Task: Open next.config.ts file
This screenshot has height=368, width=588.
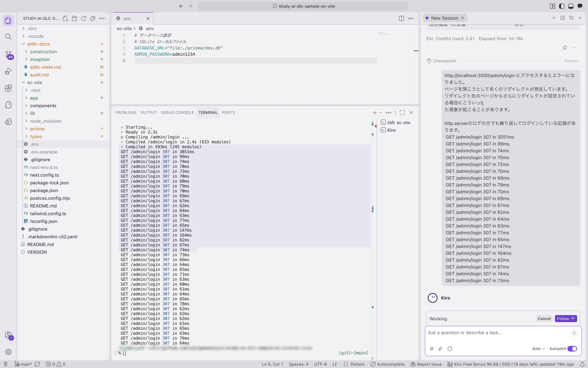Action: pos(44,175)
